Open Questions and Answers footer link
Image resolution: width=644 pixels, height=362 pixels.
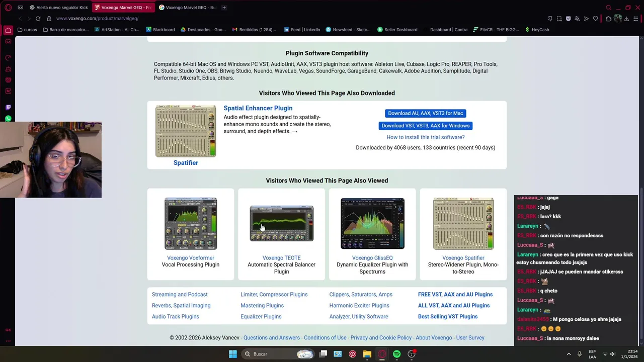[272, 338]
